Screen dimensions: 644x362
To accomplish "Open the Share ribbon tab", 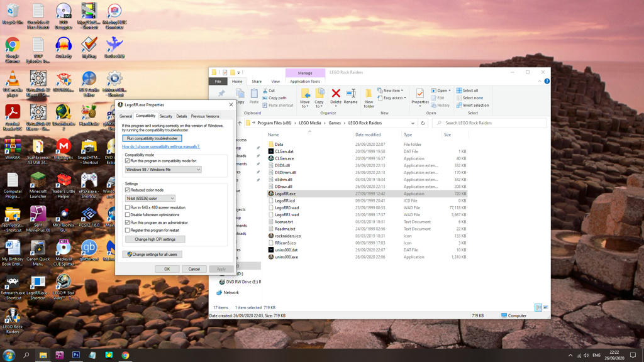I will (257, 81).
